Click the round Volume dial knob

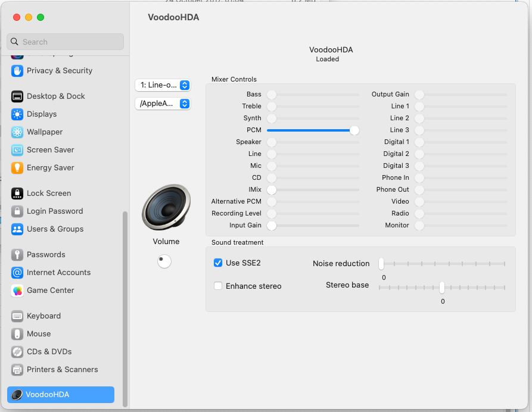(x=164, y=261)
